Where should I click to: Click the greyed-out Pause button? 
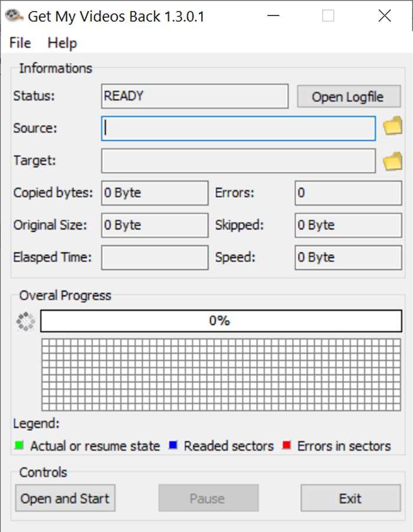coord(208,498)
